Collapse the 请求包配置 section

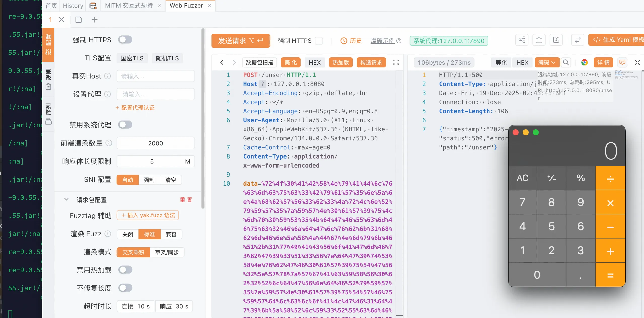pos(66,200)
